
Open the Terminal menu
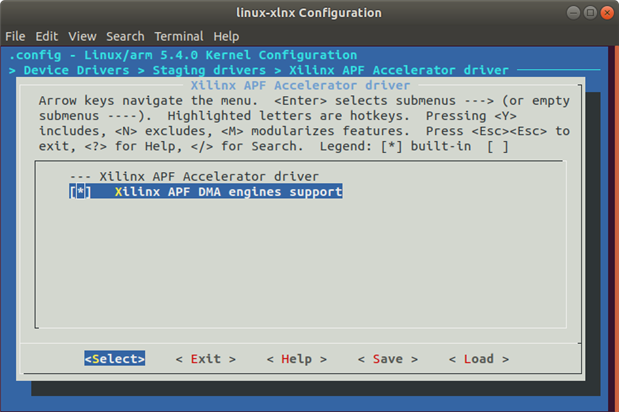178,36
